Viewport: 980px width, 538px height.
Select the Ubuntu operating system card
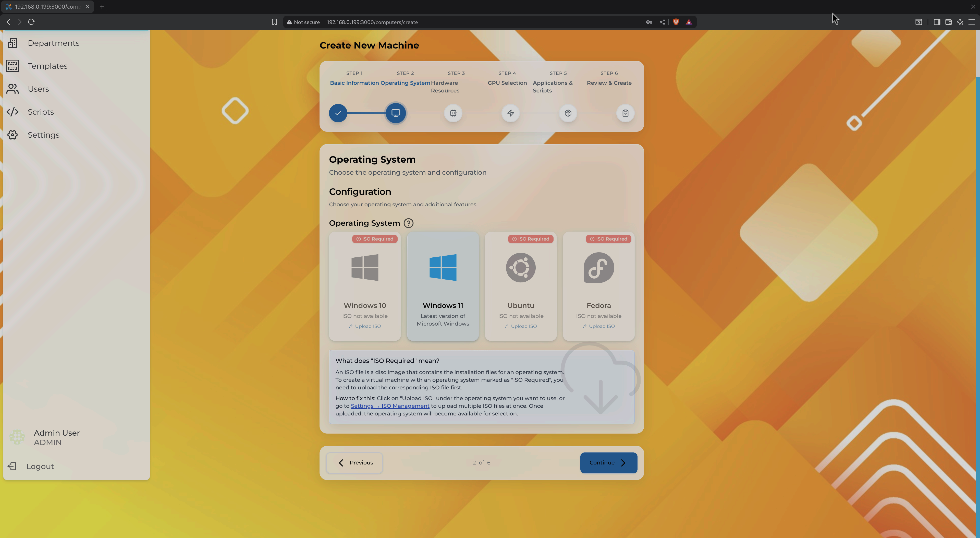coord(520,285)
